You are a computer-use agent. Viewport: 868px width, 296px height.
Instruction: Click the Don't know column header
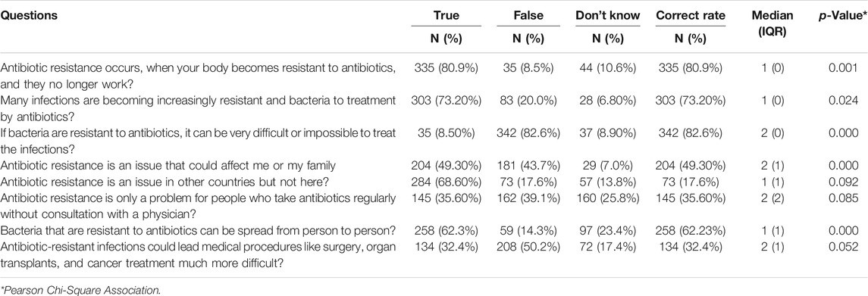[608, 15]
